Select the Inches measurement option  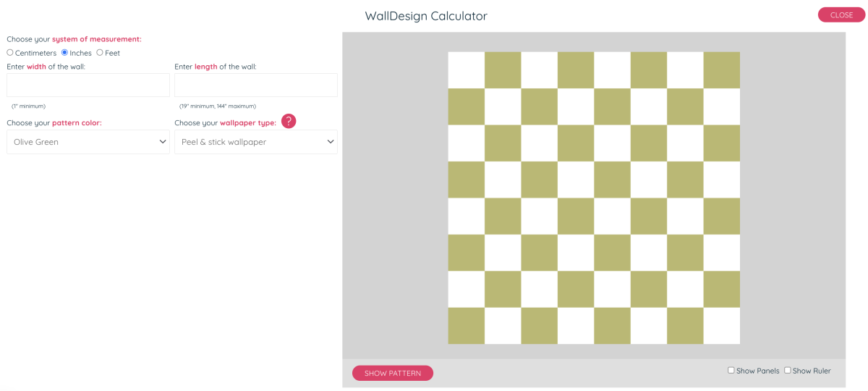pos(64,53)
